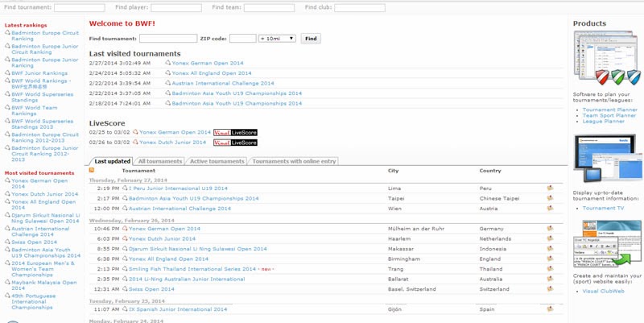644x323 pixels.
Task: Click the Country column header
Action: (490, 171)
